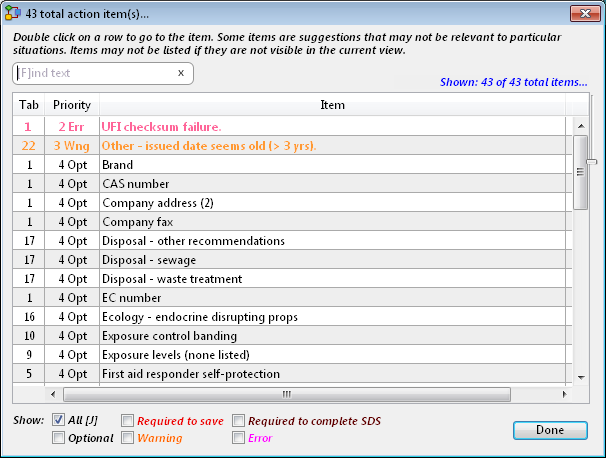Check the Error filter box
Screen dimensions: 606x458
238,438
